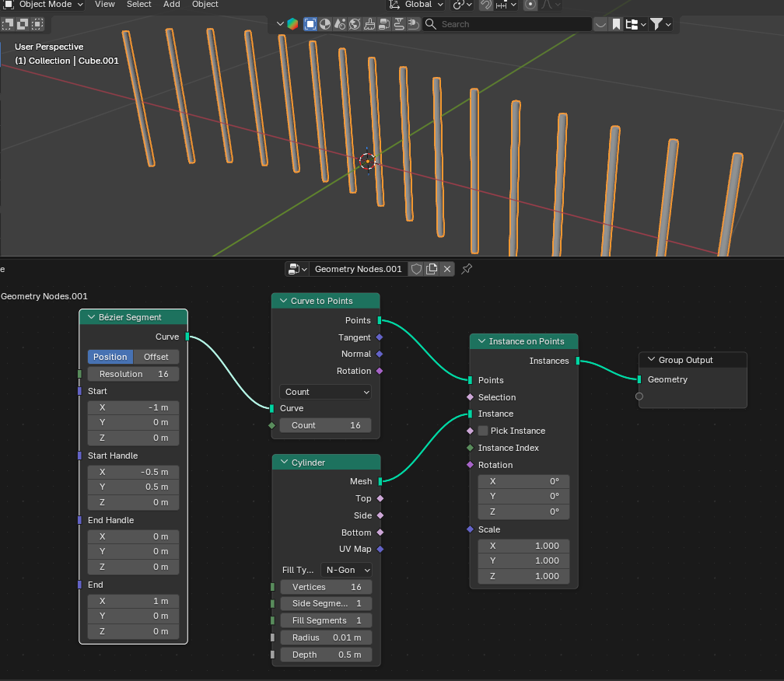784x681 pixels.
Task: Select Position mode in Bézier Segment
Action: (110, 357)
